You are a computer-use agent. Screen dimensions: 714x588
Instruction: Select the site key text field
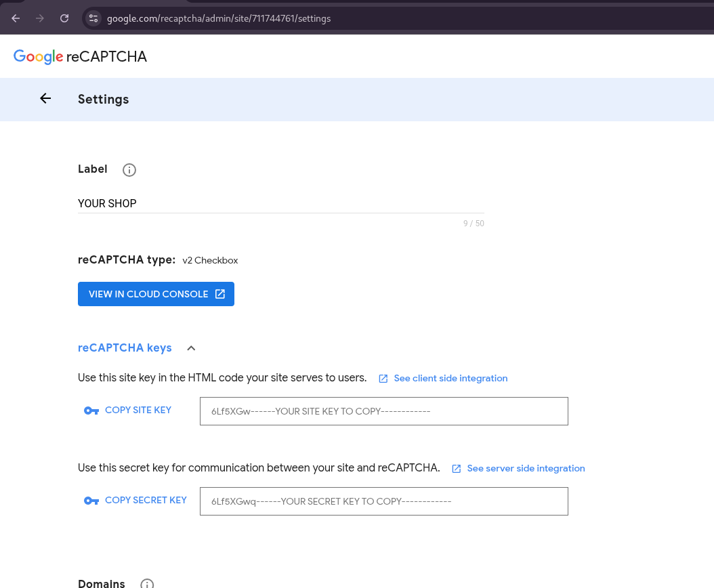(384, 411)
